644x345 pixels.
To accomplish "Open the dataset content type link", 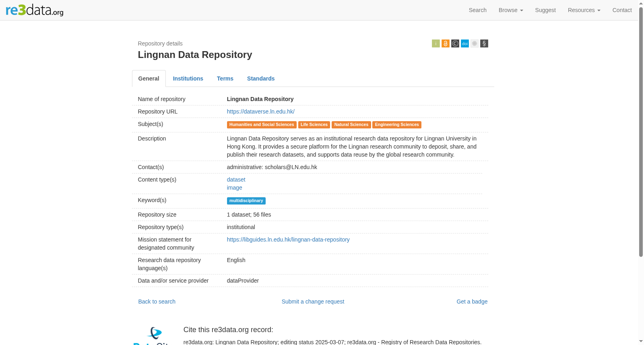I will [x=236, y=180].
